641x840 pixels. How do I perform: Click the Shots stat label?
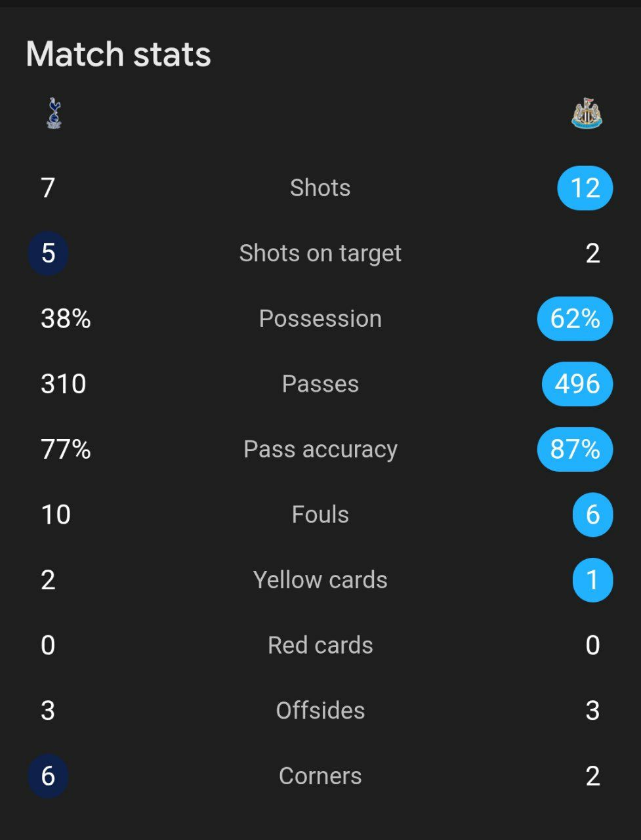[320, 188]
